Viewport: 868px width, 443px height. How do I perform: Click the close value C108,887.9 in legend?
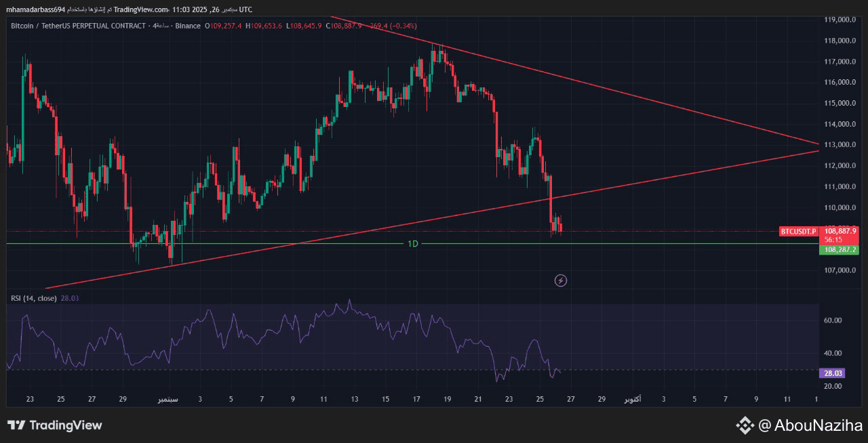[344, 26]
